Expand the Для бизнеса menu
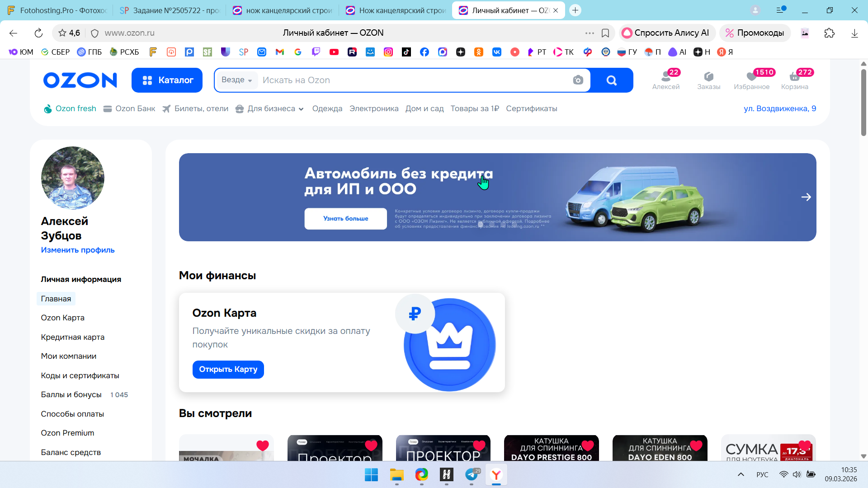The height and width of the screenshot is (488, 868). 270,109
